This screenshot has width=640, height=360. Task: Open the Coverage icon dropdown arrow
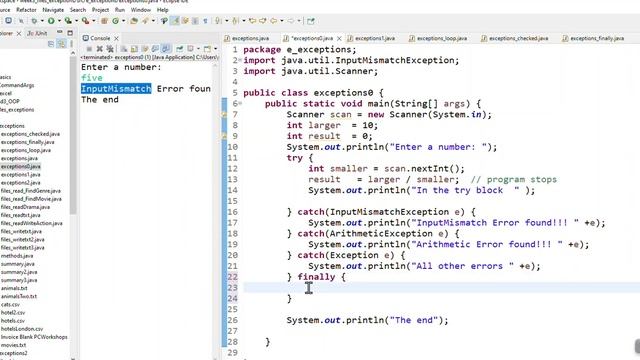click(76, 21)
